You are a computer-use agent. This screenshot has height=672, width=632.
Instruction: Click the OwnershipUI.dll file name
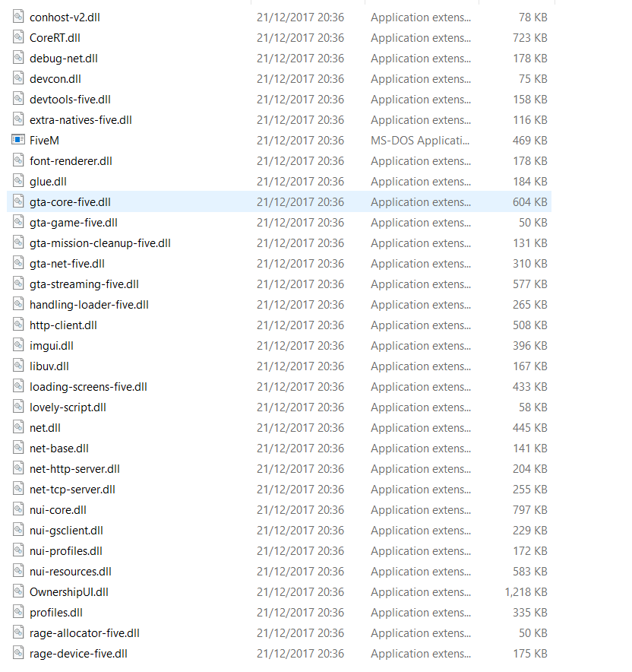pos(69,592)
